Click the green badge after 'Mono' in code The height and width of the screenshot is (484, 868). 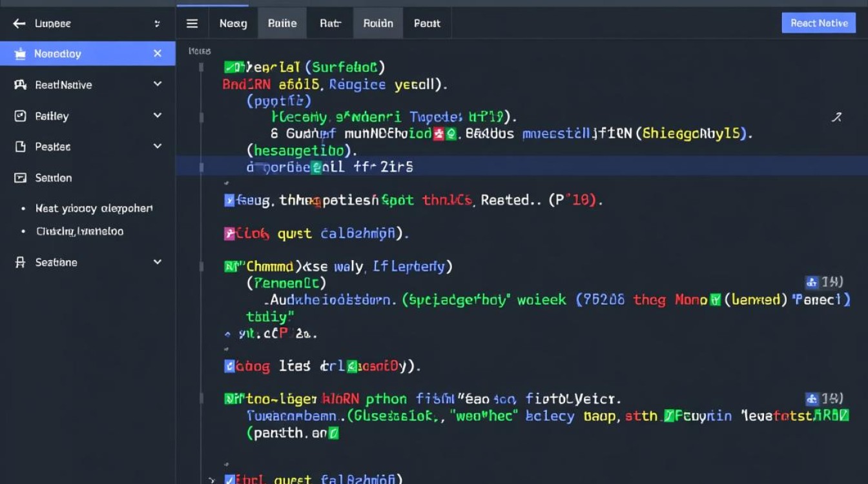pos(715,299)
